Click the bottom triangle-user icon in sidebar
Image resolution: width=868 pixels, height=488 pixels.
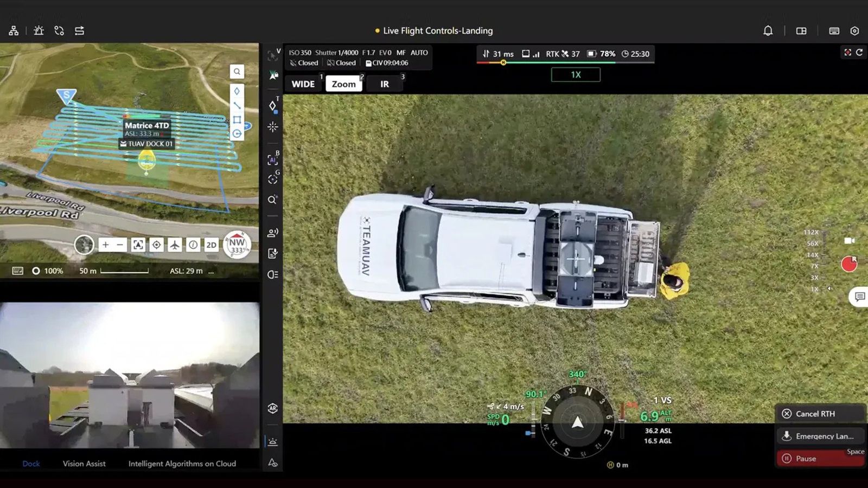(273, 463)
